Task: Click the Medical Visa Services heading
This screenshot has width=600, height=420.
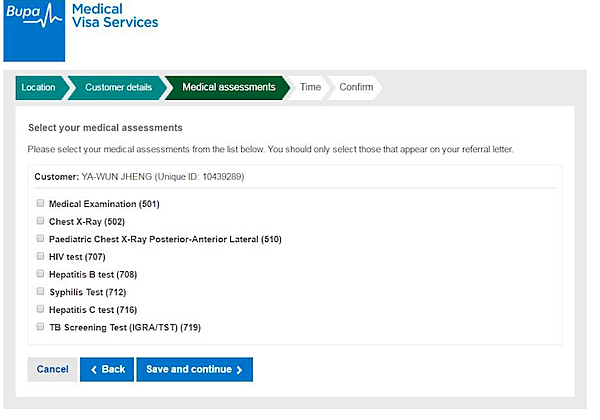Action: [115, 15]
